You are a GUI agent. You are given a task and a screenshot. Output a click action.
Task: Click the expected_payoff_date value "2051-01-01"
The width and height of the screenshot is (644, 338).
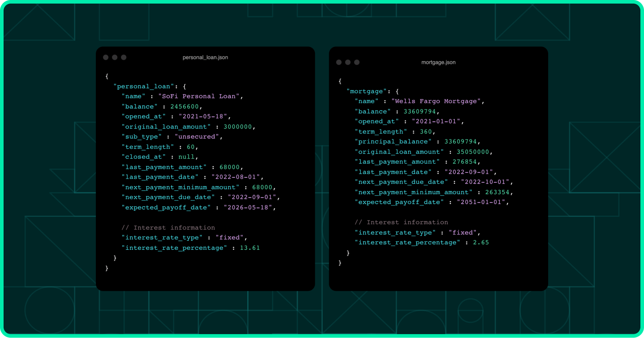[481, 202]
